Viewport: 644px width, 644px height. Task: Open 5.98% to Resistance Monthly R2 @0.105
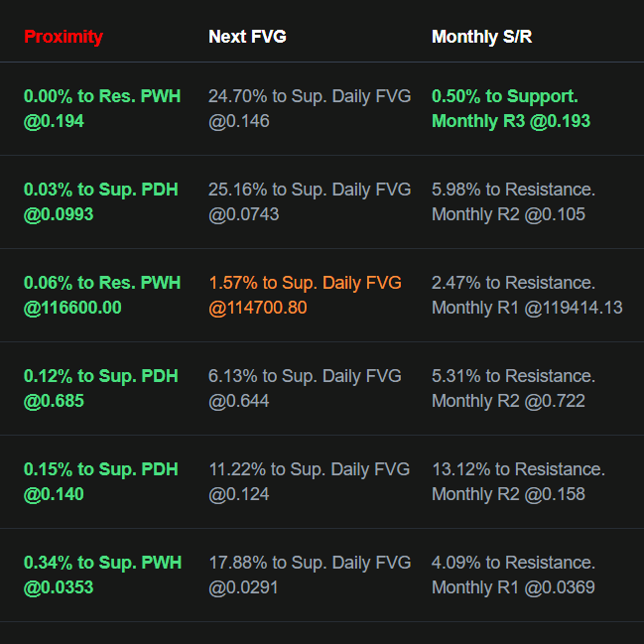[513, 202]
